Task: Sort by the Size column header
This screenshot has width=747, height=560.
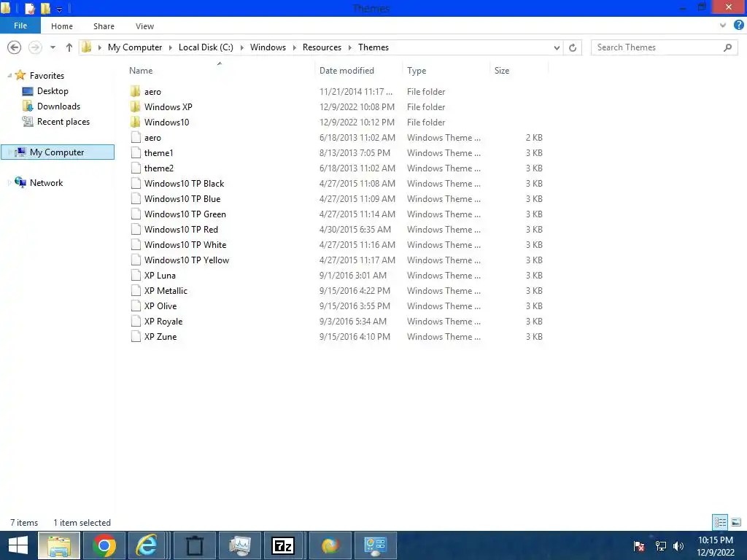Action: click(x=502, y=71)
